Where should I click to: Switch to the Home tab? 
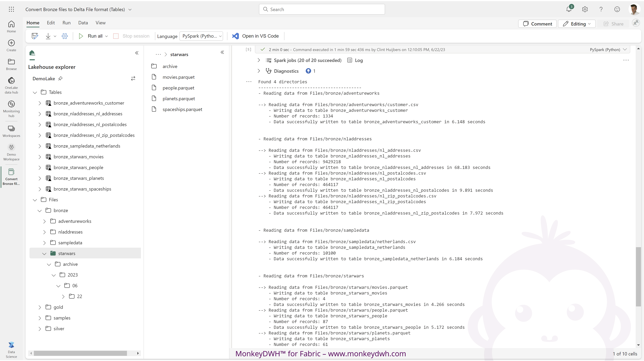33,23
